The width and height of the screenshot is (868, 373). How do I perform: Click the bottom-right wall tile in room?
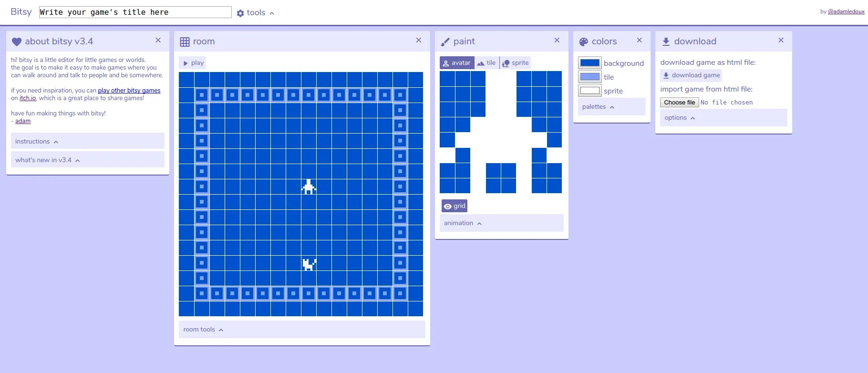400,293
